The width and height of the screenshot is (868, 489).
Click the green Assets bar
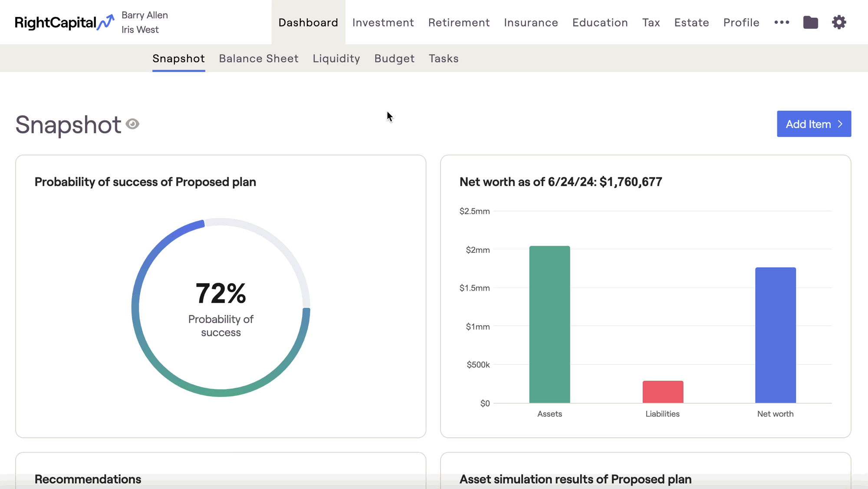549,324
